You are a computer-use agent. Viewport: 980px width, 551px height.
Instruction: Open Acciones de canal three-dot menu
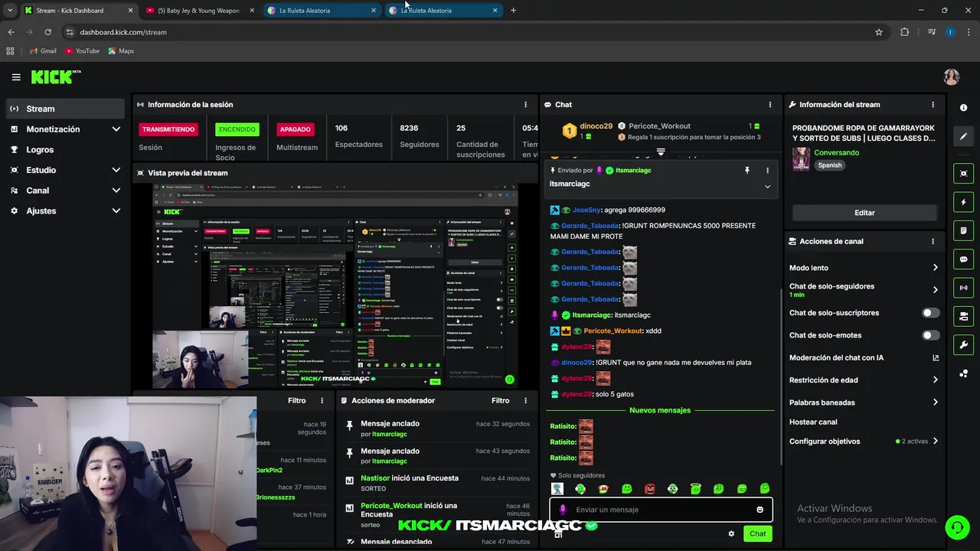pos(933,241)
